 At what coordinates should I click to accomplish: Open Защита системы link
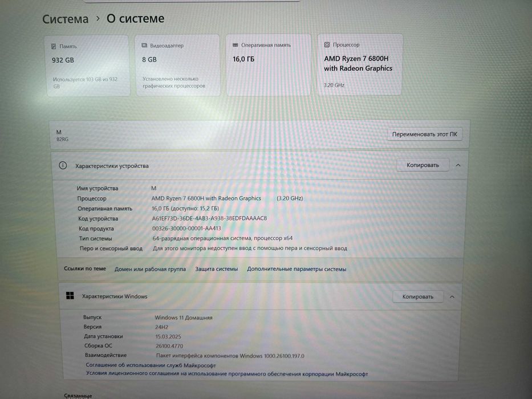[217, 268]
